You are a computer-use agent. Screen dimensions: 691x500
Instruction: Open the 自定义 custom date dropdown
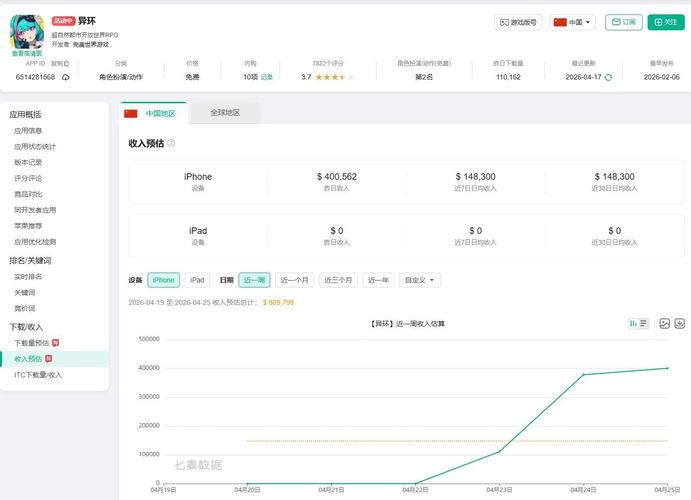pos(420,280)
